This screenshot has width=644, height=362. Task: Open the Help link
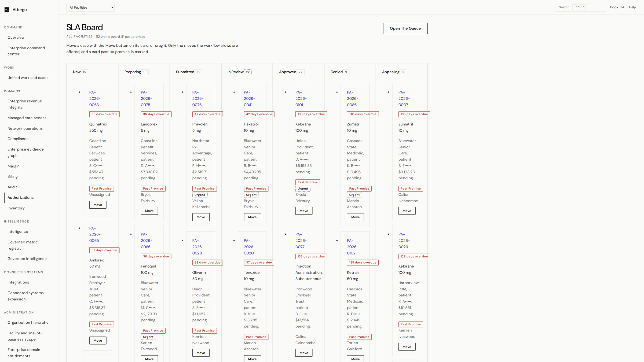[632, 7]
